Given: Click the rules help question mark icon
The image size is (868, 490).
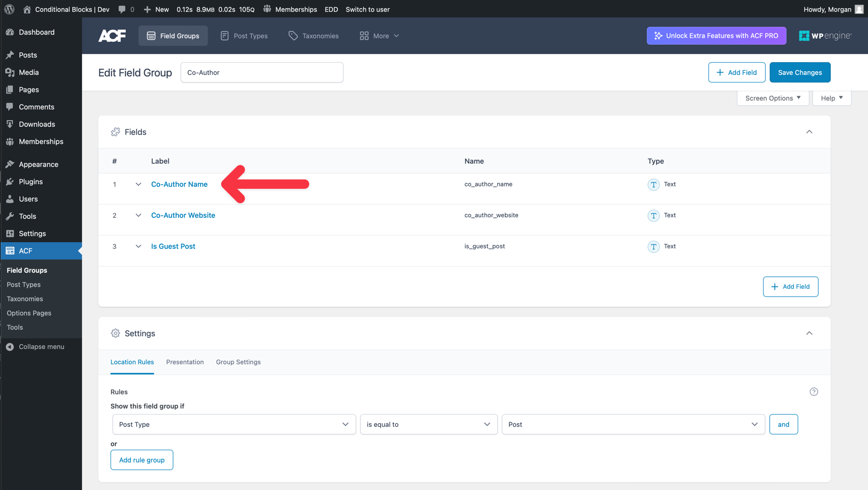Looking at the screenshot, I should pos(814,392).
